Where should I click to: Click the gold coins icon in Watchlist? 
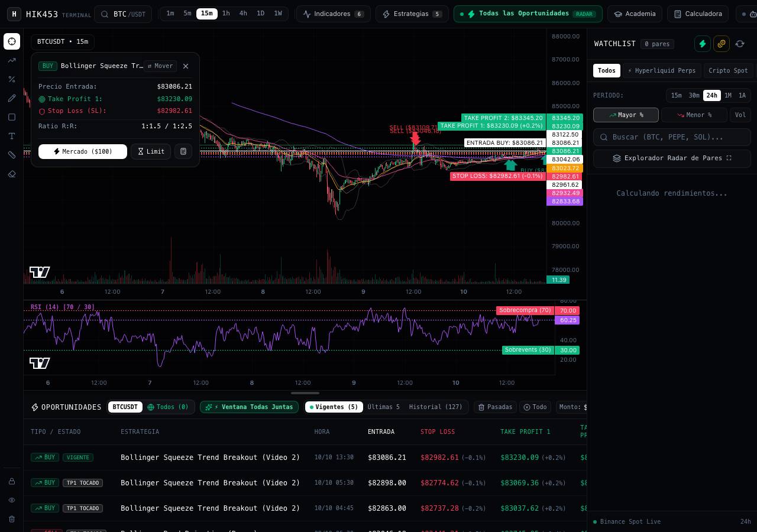(722, 44)
